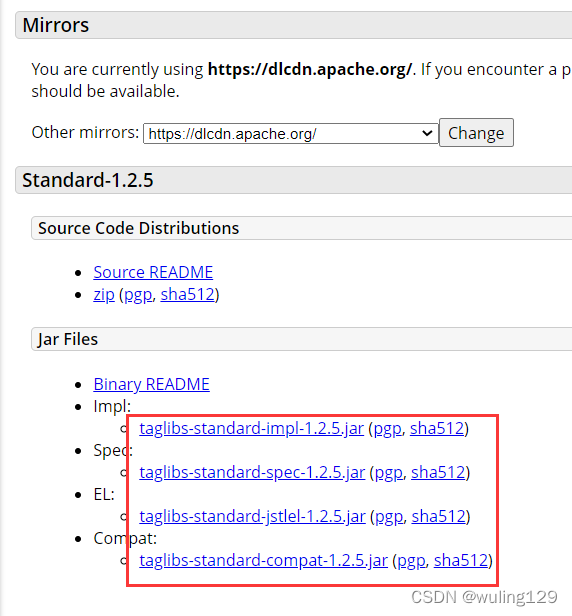Open pgp link for impl jar
This screenshot has height=616, width=572.
click(x=387, y=429)
